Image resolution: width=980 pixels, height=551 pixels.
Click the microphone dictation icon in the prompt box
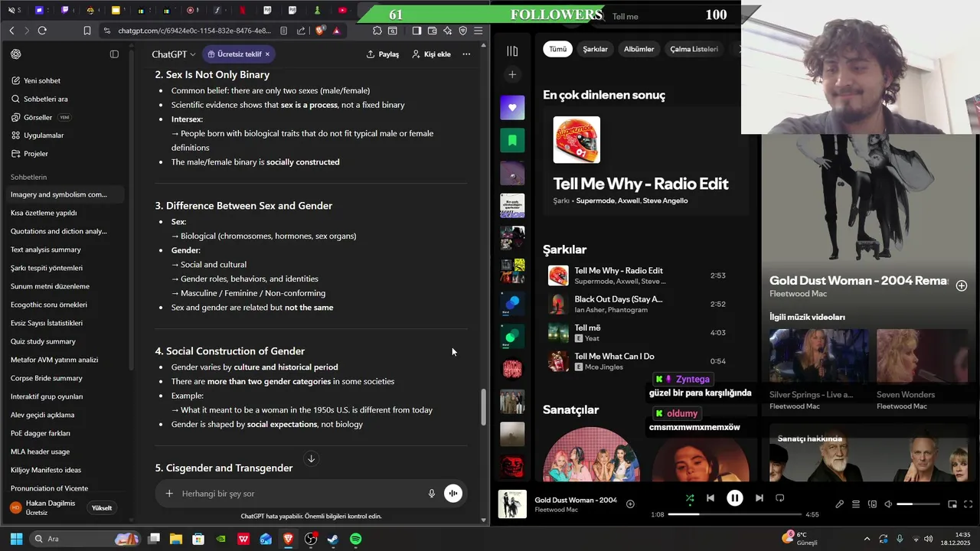[432, 494]
